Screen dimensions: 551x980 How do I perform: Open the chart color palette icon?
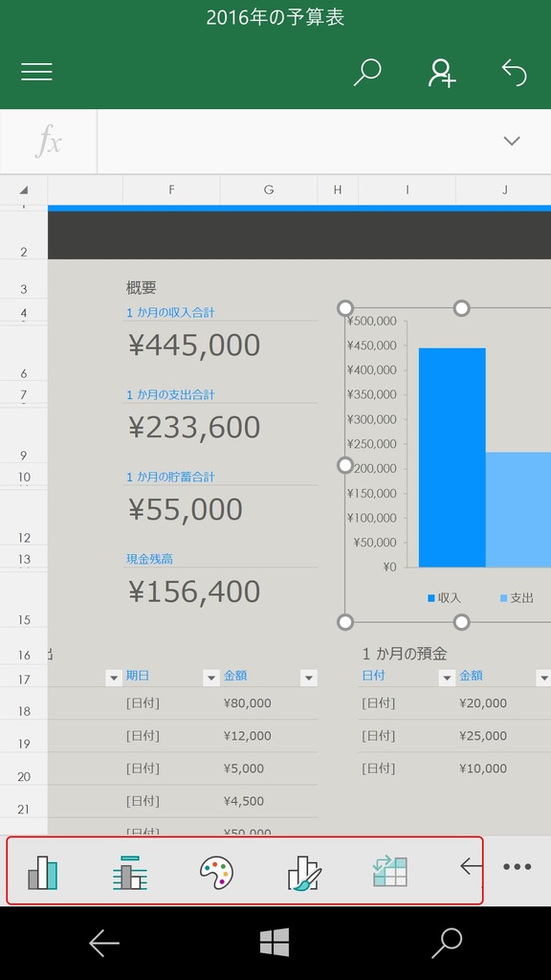[x=216, y=872]
